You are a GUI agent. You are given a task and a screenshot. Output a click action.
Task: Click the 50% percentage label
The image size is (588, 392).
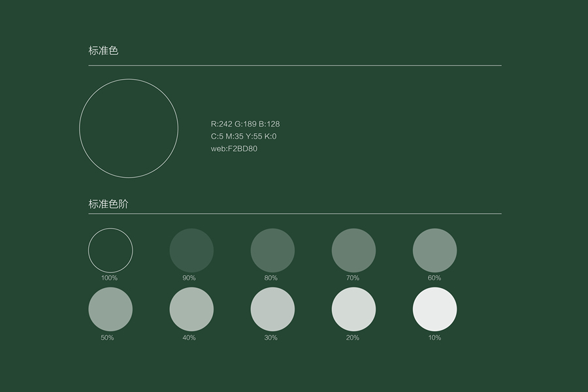tap(107, 338)
